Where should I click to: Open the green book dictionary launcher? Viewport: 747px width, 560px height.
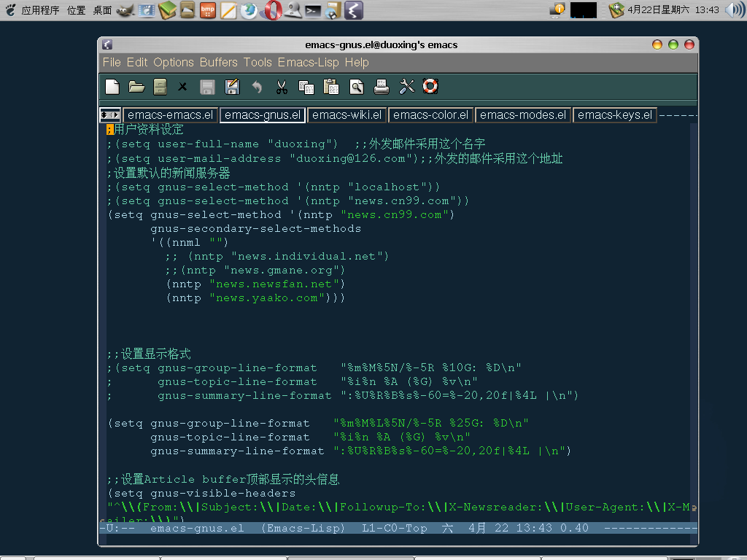tap(167, 10)
